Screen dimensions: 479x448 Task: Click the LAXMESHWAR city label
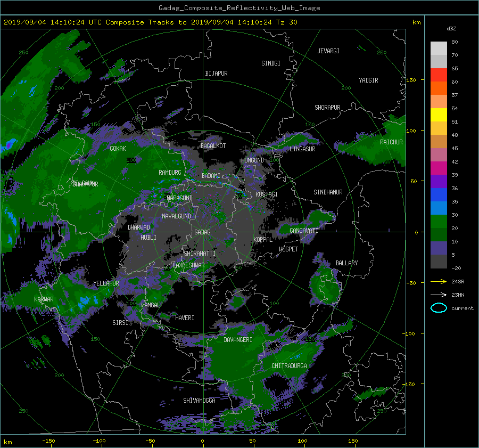point(189,265)
